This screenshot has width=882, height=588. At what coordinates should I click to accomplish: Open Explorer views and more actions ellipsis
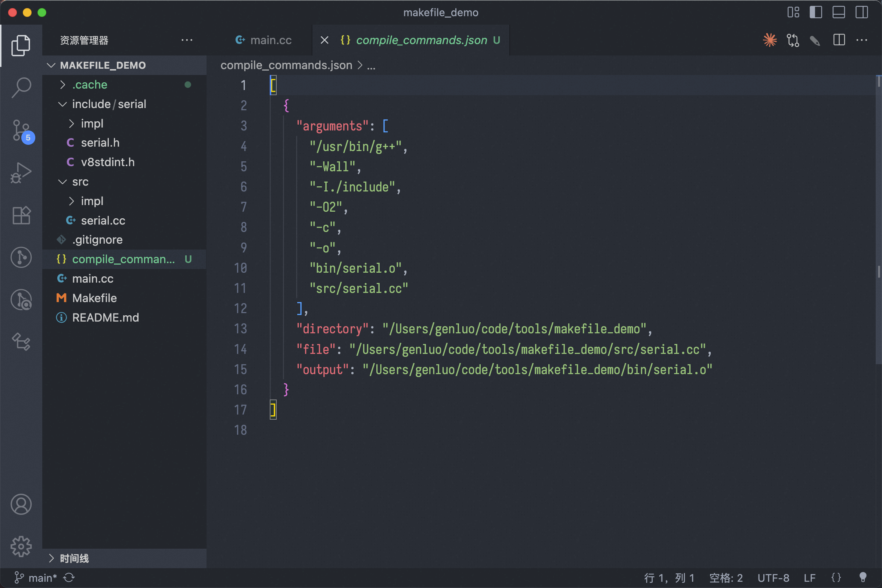coord(187,40)
